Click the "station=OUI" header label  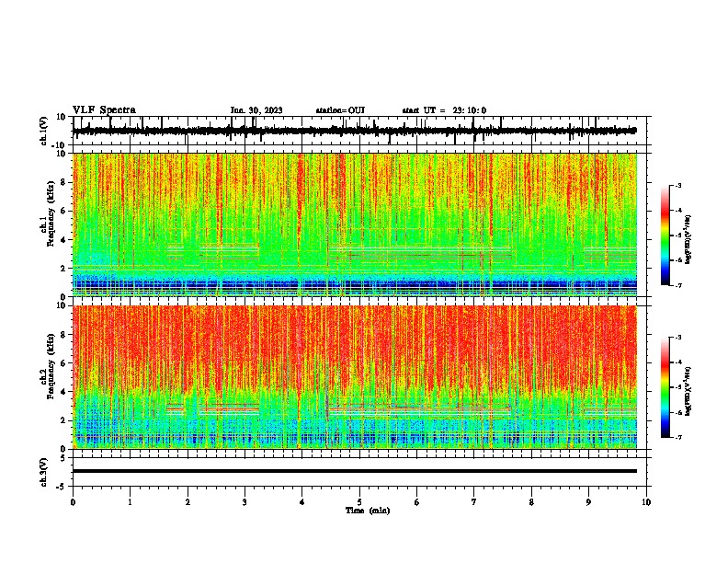pyautogui.click(x=340, y=110)
